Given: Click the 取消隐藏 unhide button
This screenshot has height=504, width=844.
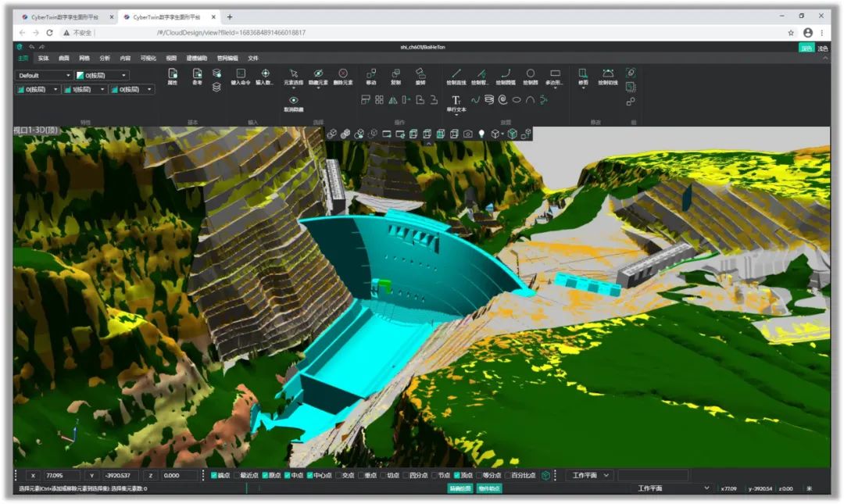Looking at the screenshot, I should (294, 103).
